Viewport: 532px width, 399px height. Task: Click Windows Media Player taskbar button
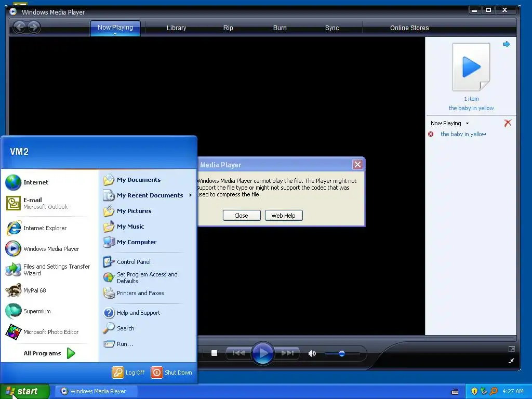point(96,391)
